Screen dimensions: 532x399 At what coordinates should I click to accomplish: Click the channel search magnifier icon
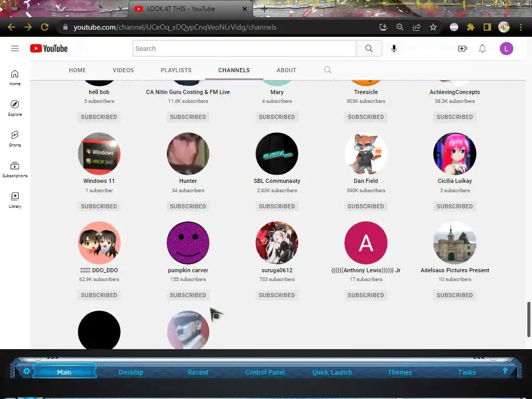(327, 70)
